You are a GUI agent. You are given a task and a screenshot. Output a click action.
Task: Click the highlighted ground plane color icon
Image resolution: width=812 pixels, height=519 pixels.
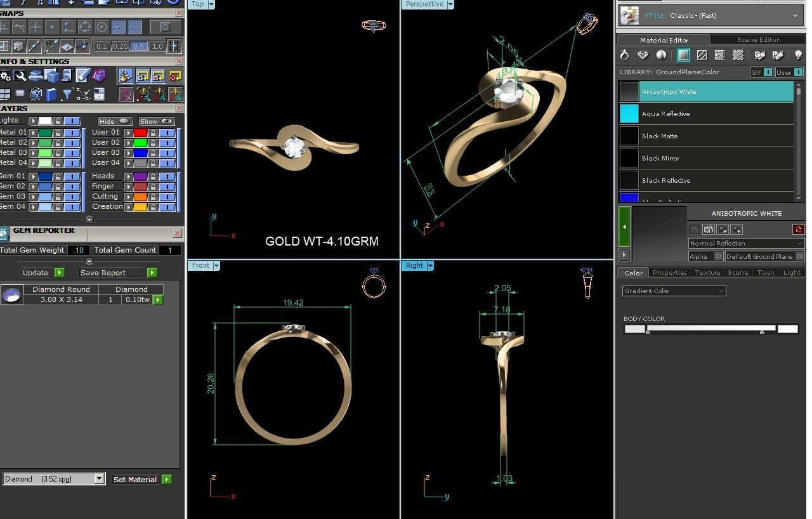683,55
